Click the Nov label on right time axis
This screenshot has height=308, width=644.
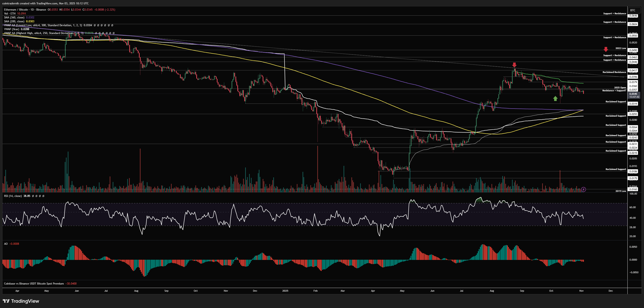581,291
